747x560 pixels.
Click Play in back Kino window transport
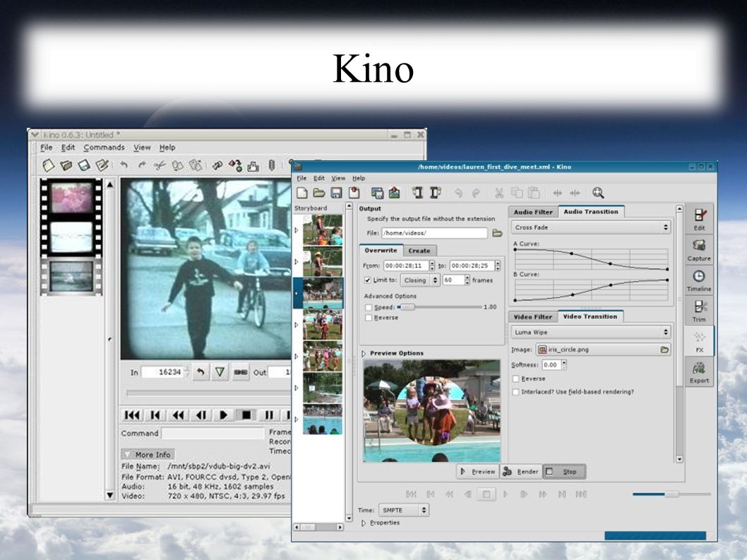pos(223,415)
